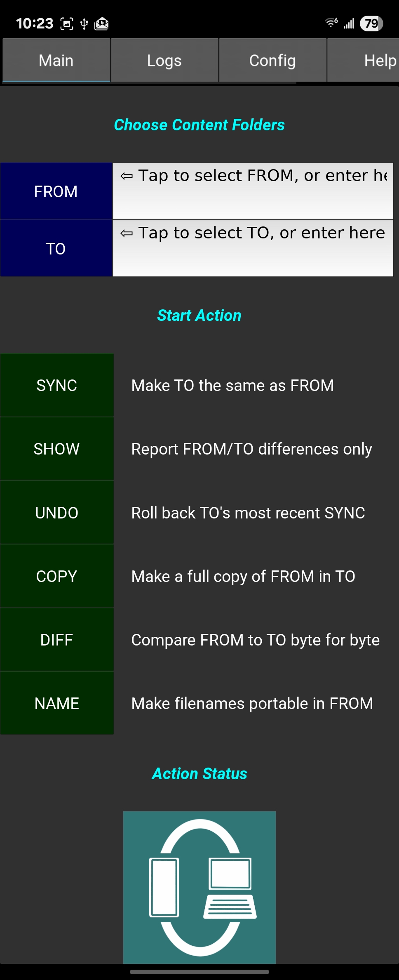The width and height of the screenshot is (399, 980).
Task: Tap the Wi-Fi status icon
Action: [331, 23]
